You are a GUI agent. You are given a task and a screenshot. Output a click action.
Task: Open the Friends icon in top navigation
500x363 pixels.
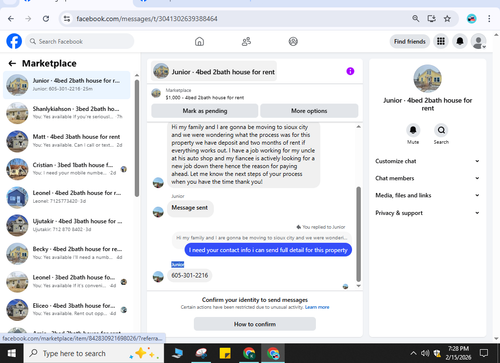tap(246, 42)
